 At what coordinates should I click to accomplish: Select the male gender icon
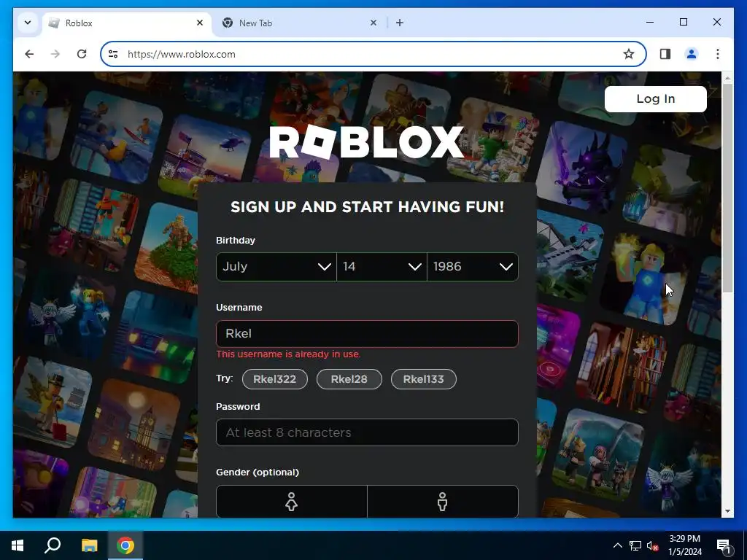[x=443, y=502]
